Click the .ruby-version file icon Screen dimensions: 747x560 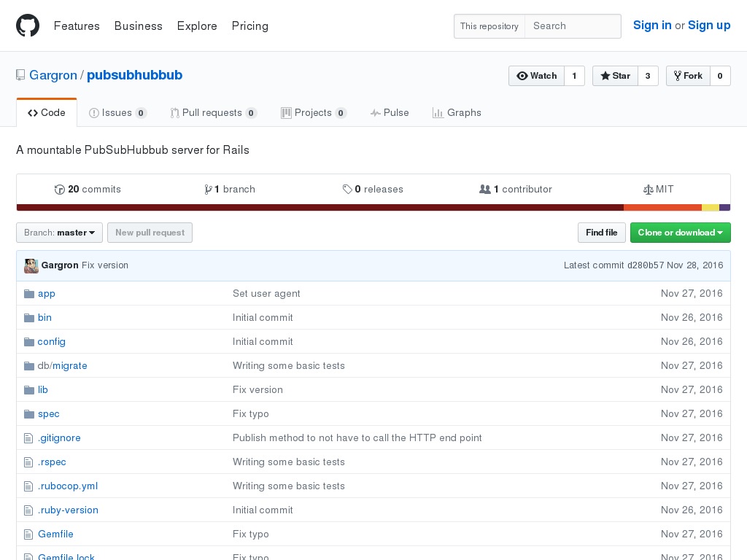tap(28, 510)
